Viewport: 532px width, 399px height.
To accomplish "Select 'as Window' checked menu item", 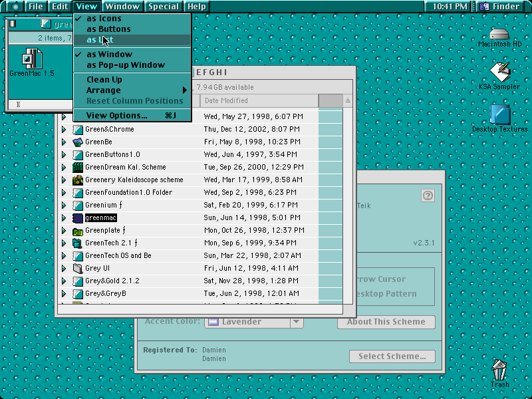I will click(132, 55).
